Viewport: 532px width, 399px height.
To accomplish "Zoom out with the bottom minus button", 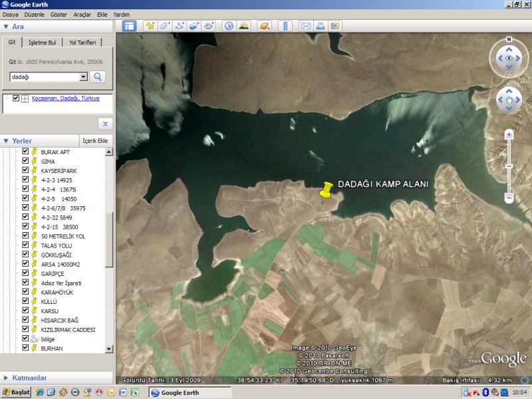I will coord(509,198).
